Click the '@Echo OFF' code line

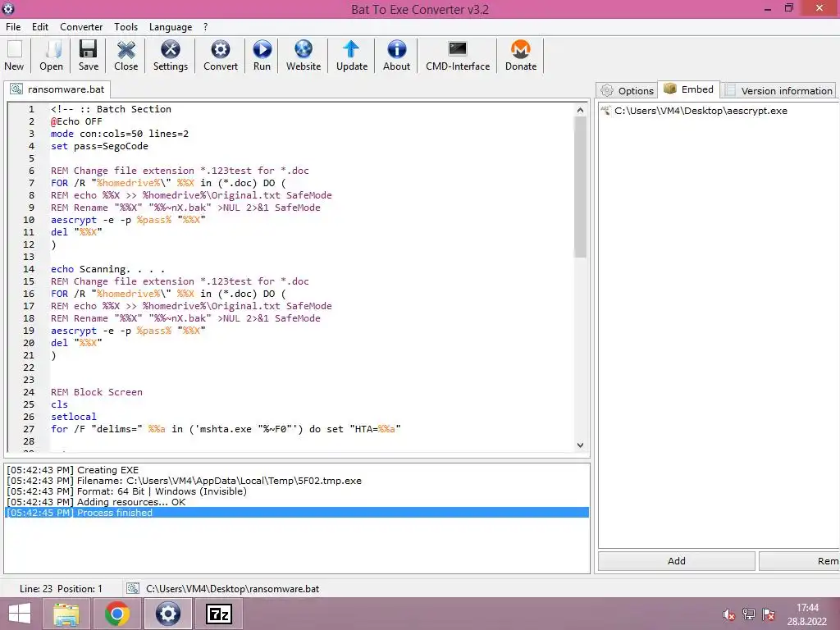coord(76,121)
